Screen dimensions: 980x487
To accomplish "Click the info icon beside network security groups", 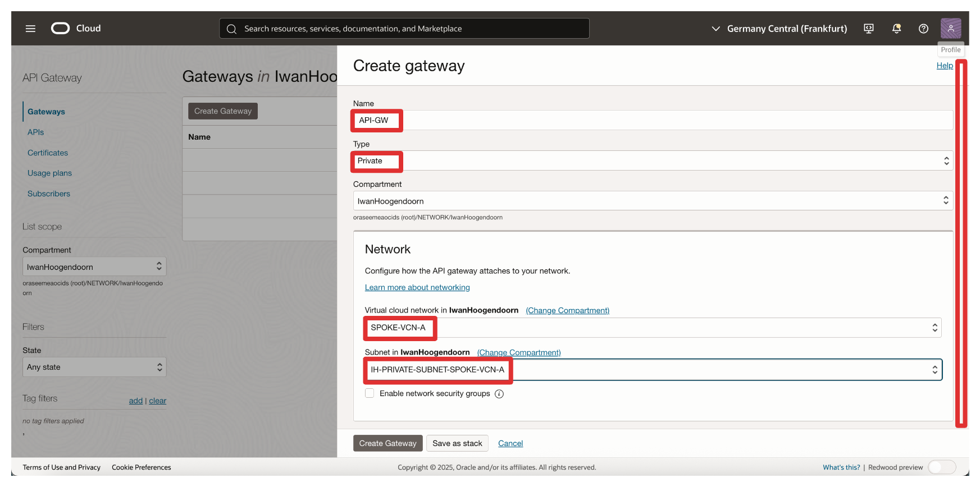I will click(499, 394).
